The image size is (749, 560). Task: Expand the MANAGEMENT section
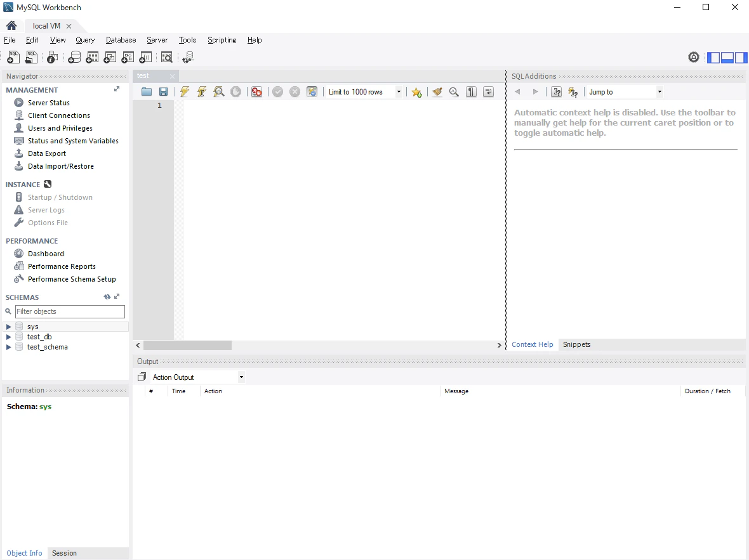point(117,89)
